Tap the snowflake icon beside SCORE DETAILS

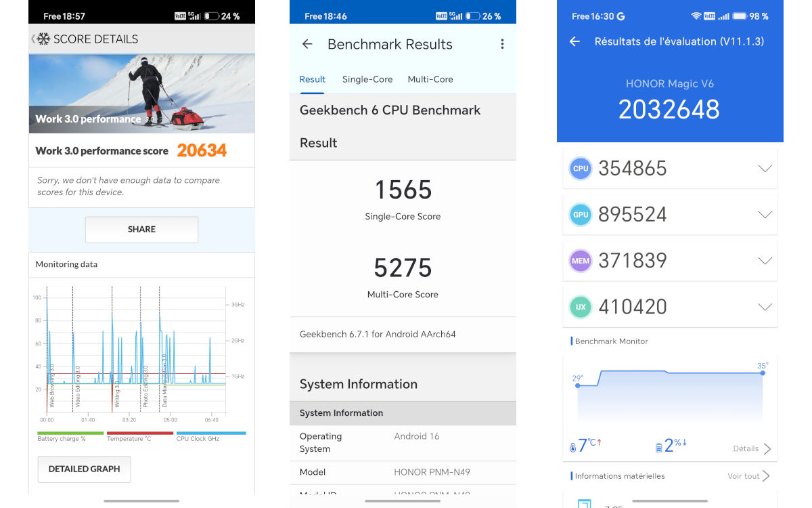click(x=43, y=39)
